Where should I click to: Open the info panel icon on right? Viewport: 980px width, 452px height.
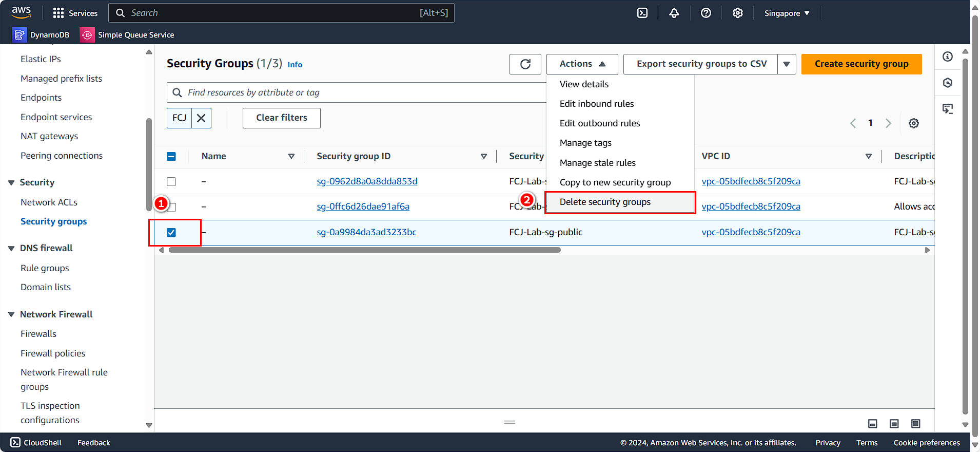948,56
